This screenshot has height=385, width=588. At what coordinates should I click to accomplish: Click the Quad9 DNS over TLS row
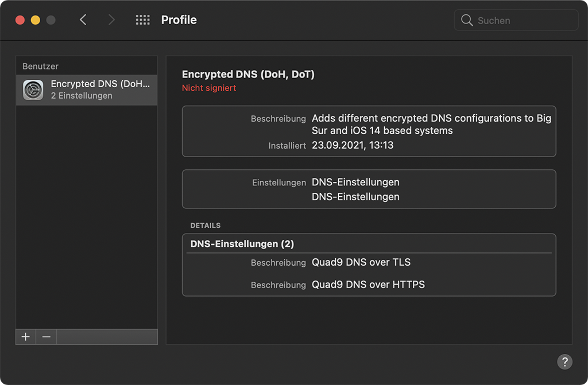[361, 263]
